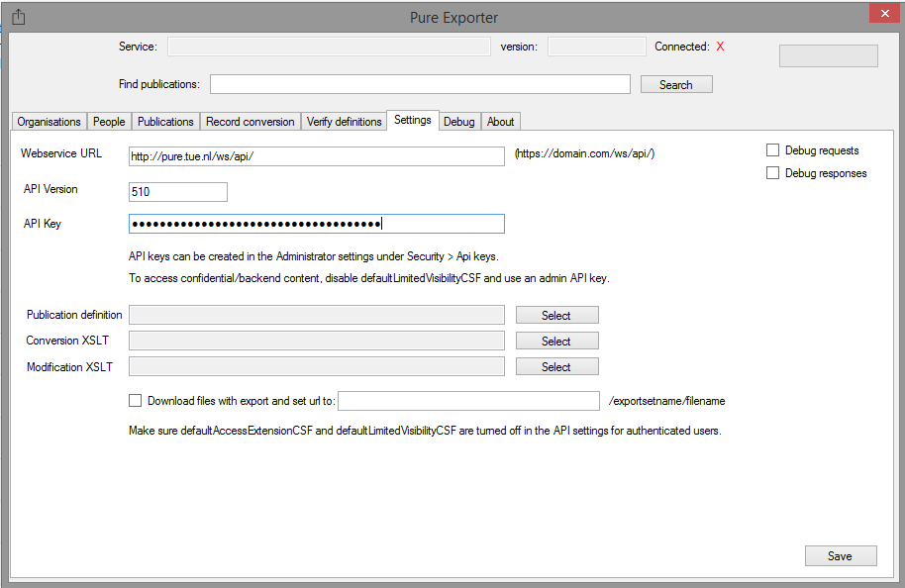This screenshot has height=588, width=905.
Task: Click the /exportsetname/filename suffix text
Action: coord(666,401)
